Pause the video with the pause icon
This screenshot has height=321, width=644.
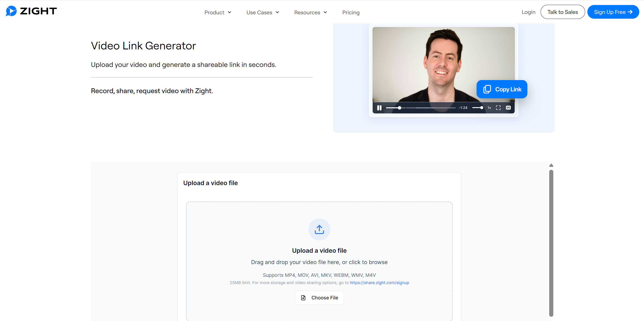(x=379, y=108)
